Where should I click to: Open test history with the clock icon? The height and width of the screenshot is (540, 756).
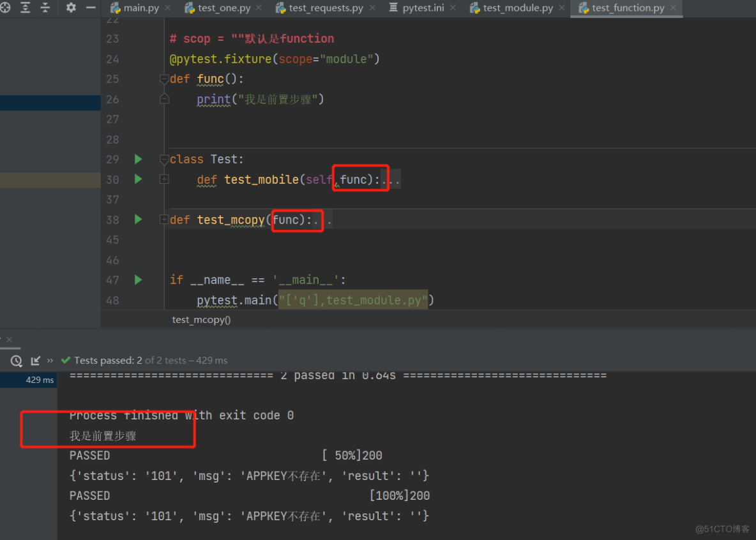16,360
